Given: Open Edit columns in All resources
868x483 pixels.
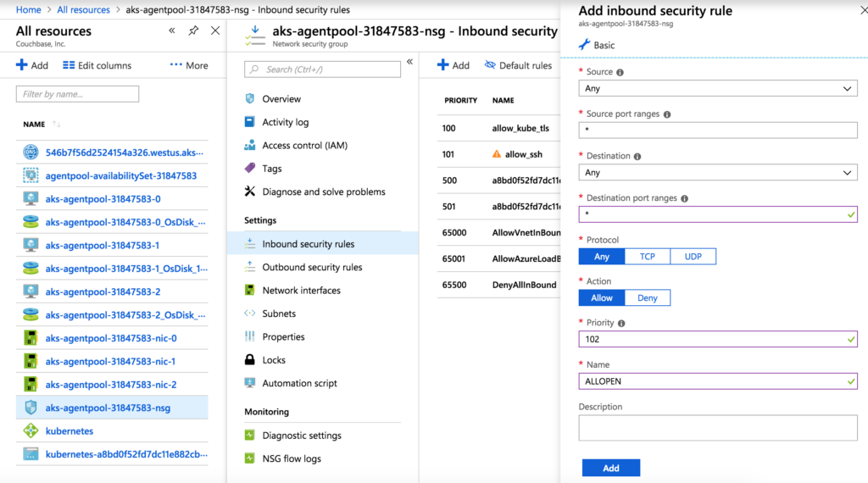Looking at the screenshot, I should [97, 65].
